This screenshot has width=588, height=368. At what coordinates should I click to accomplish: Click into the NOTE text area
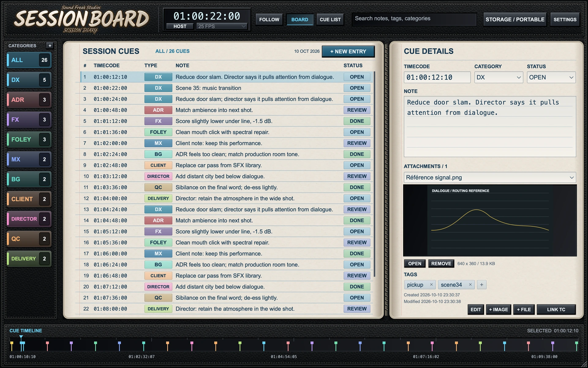click(490, 126)
